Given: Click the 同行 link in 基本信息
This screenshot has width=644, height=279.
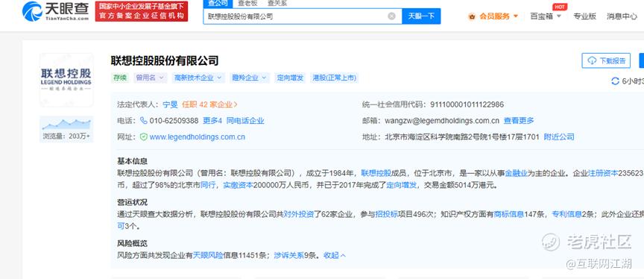Looking at the screenshot, I should pyautogui.click(x=208, y=185).
